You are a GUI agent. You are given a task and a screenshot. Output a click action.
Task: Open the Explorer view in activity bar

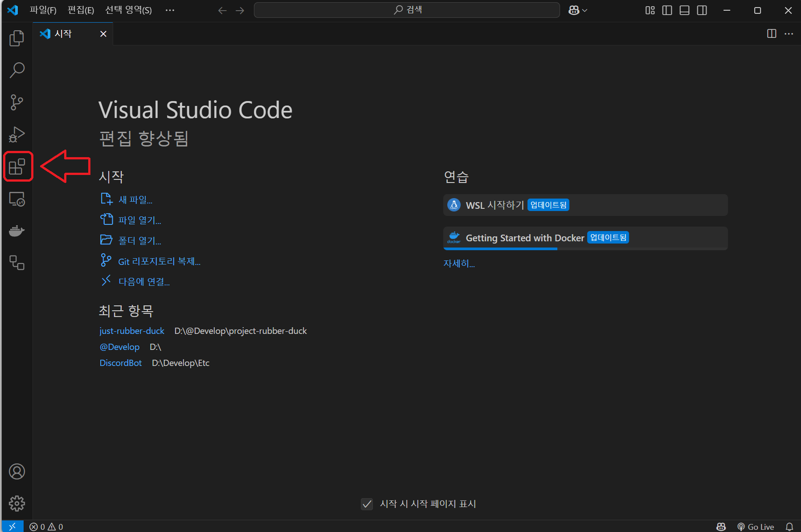click(x=17, y=38)
